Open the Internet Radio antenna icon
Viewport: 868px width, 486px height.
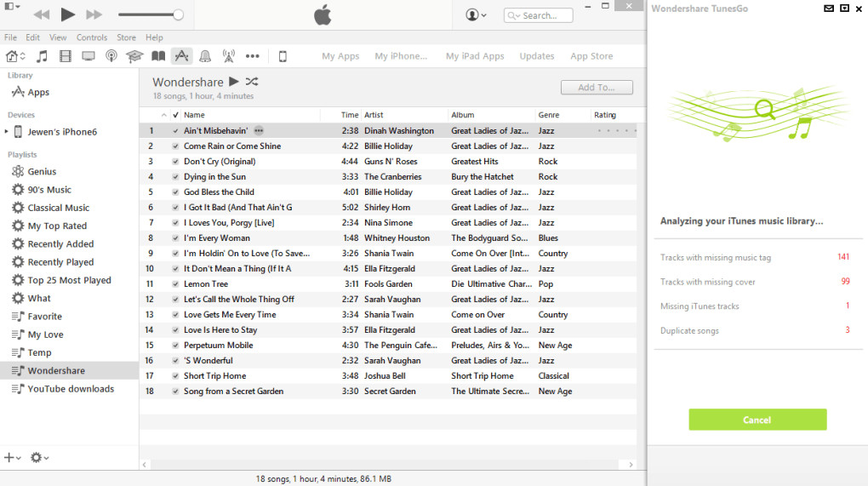[x=229, y=56]
